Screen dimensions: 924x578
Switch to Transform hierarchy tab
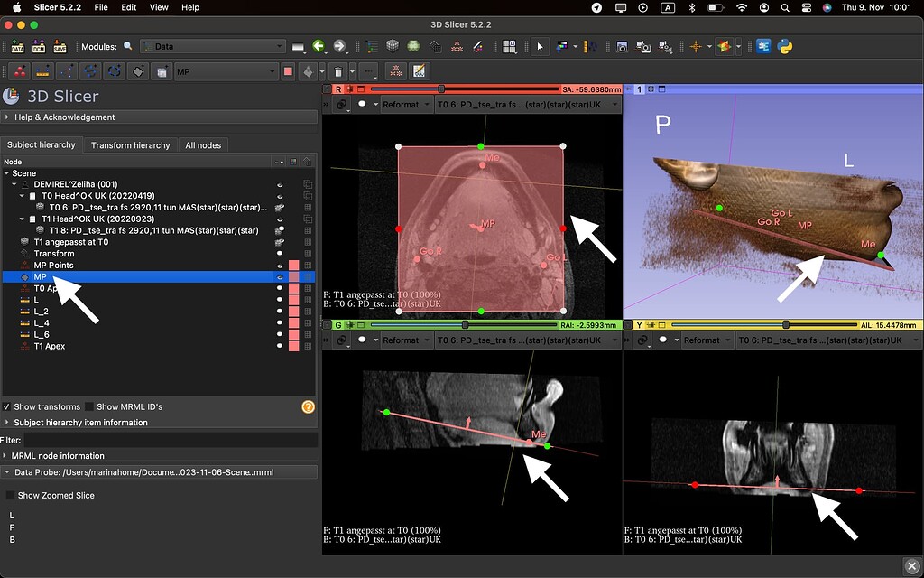pos(130,144)
